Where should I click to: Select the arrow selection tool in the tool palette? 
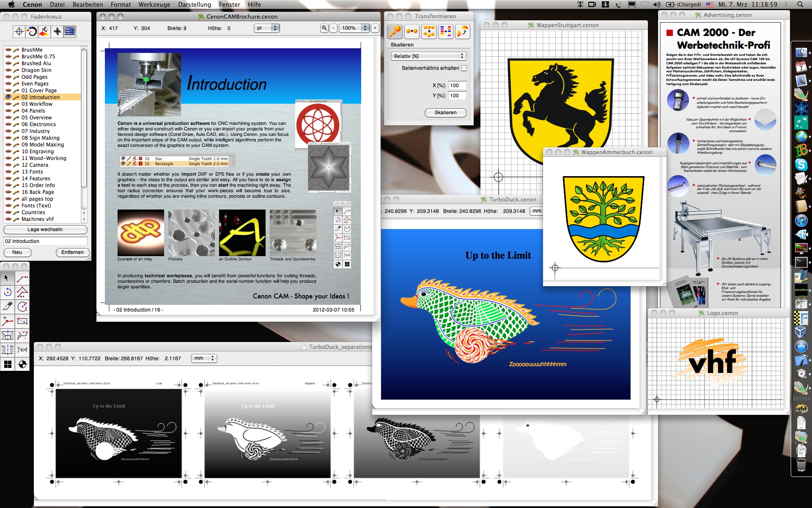(7, 278)
